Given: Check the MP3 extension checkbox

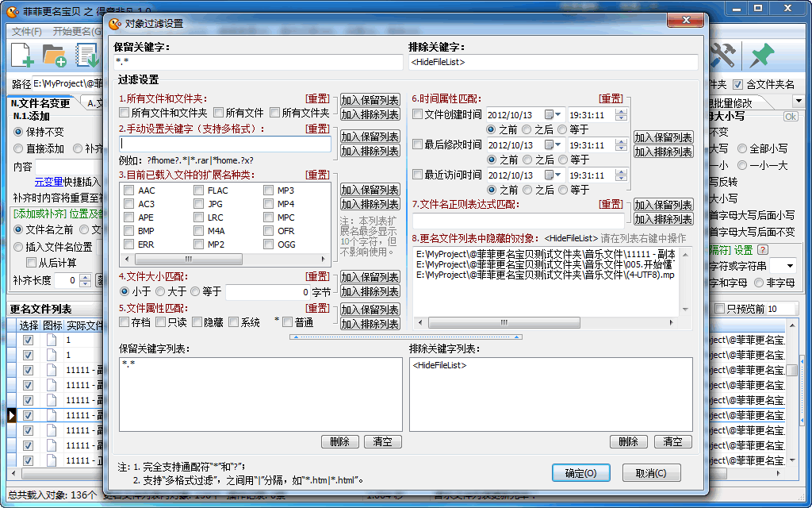Looking at the screenshot, I should pos(270,190).
